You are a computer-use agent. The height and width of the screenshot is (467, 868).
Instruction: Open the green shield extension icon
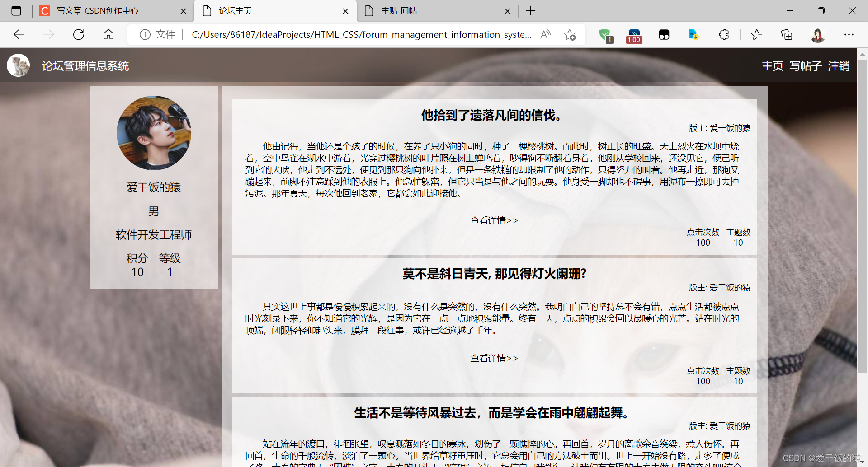(605, 35)
